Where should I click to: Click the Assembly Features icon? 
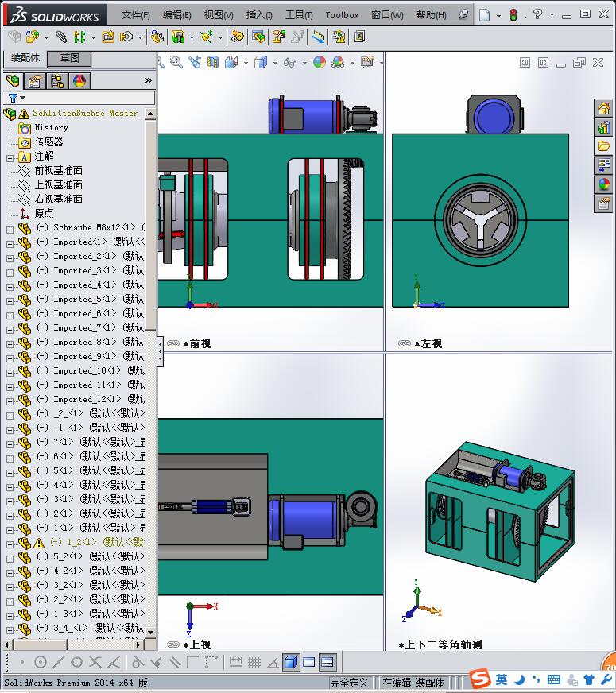pos(178,37)
